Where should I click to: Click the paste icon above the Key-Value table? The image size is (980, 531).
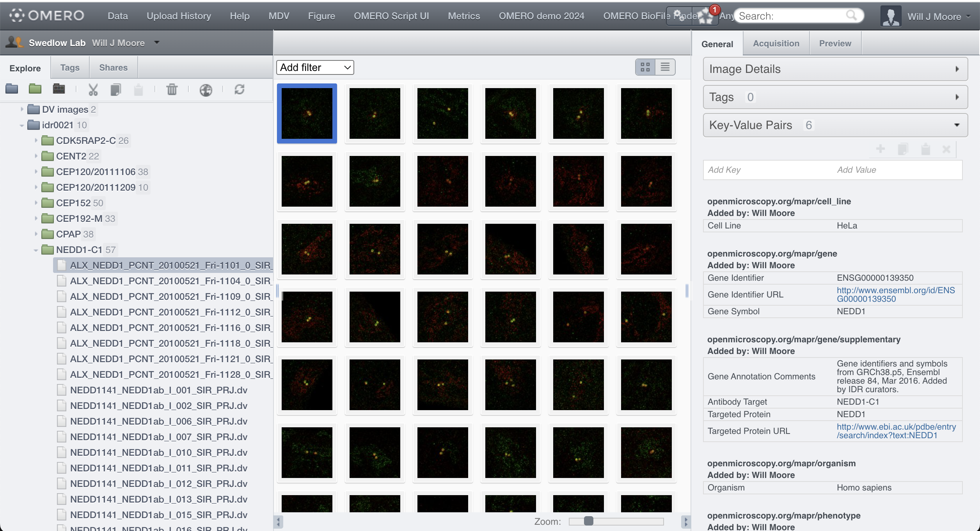[926, 149]
